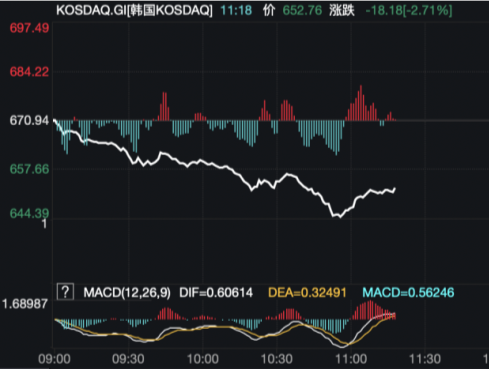Image resolution: width=489 pixels, height=369 pixels.
Task: Select the MACD(12,26,9) indicator label
Action: tap(127, 293)
